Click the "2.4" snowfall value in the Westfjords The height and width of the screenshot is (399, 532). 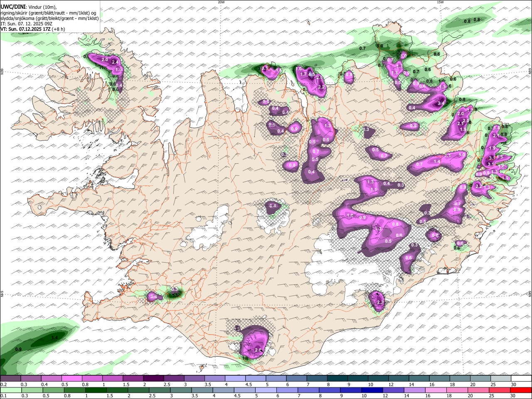pos(115,62)
